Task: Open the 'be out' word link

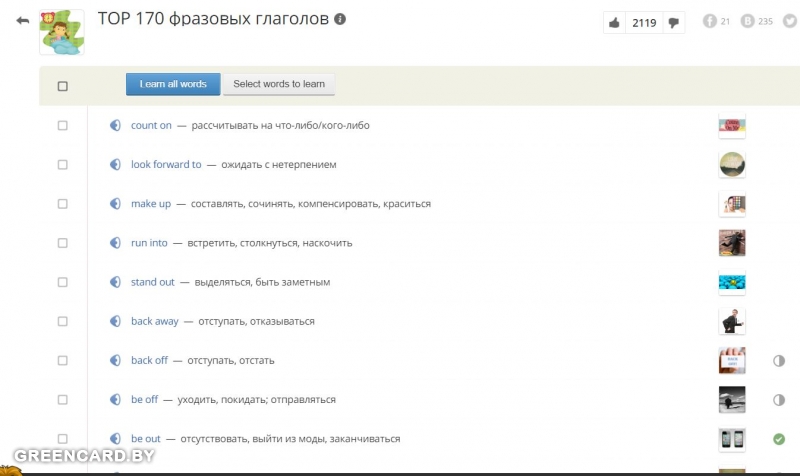Action: 145,439
